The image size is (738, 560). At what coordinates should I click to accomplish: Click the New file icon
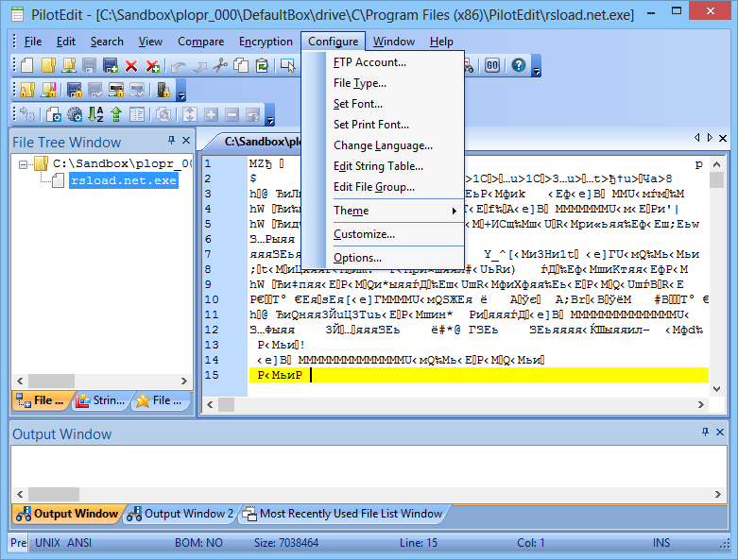click(26, 65)
